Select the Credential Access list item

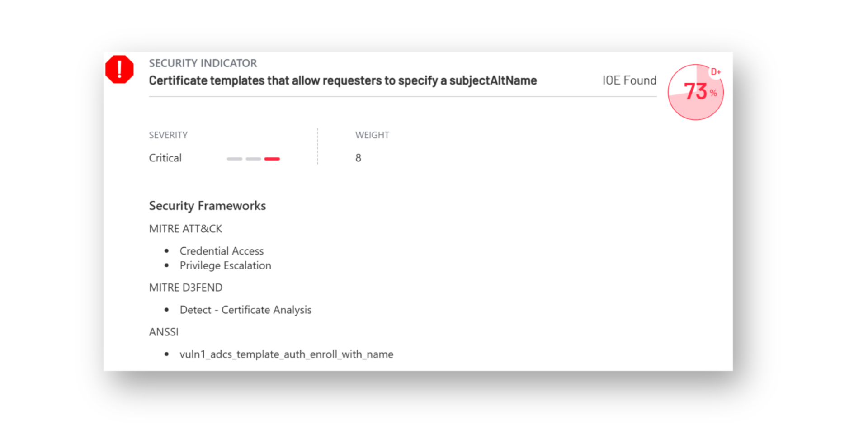[222, 251]
